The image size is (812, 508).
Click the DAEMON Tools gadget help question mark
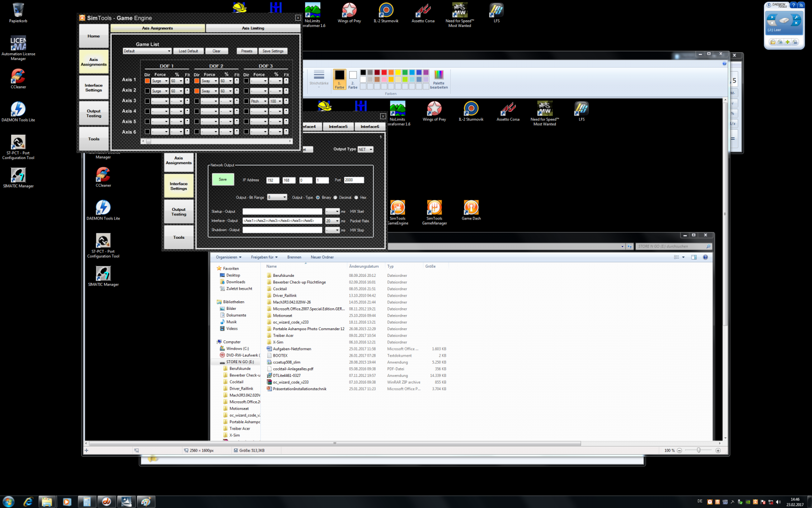pyautogui.click(x=793, y=5)
